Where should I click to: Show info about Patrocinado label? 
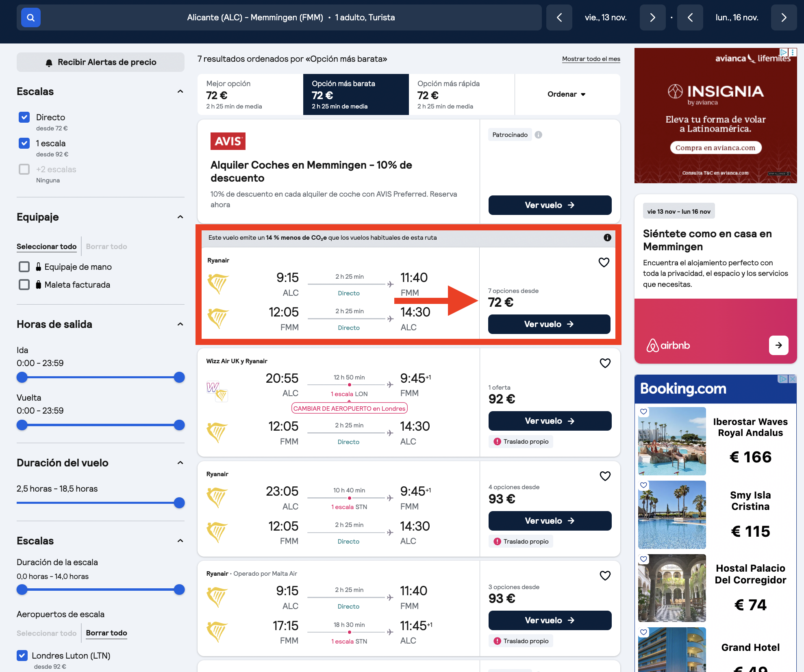pyautogui.click(x=539, y=135)
